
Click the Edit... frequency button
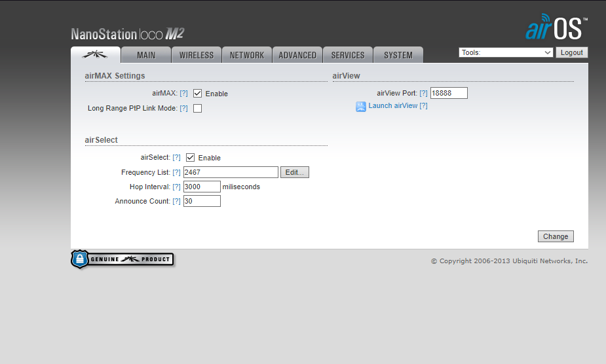tap(295, 172)
